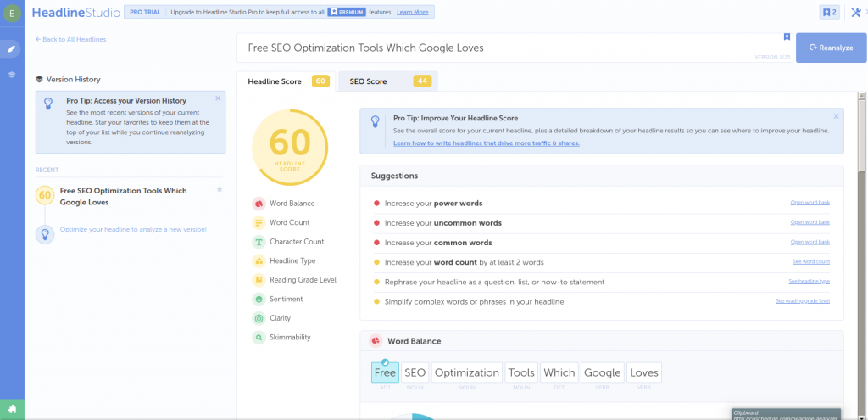Select the word 'Optimization' in Word Balance

467,372
